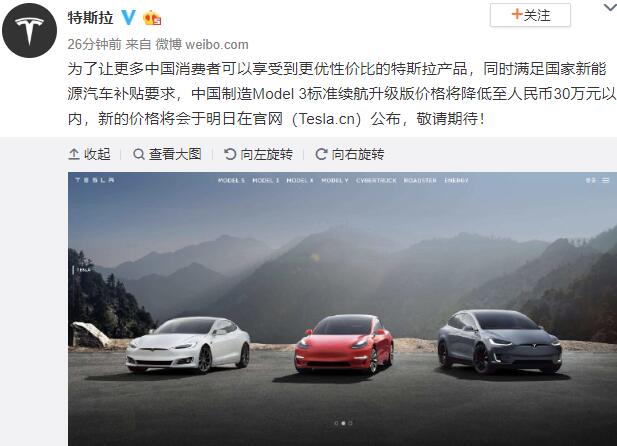
Task: Select the MODEL S menu item
Action: [231, 180]
